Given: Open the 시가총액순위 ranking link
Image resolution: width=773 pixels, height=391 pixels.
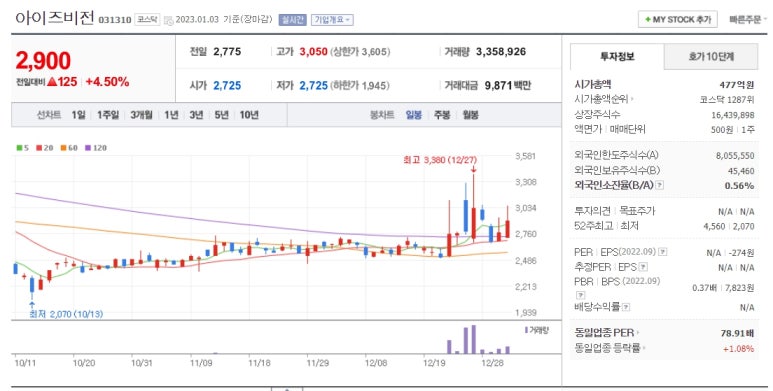Looking at the screenshot, I should [x=604, y=99].
